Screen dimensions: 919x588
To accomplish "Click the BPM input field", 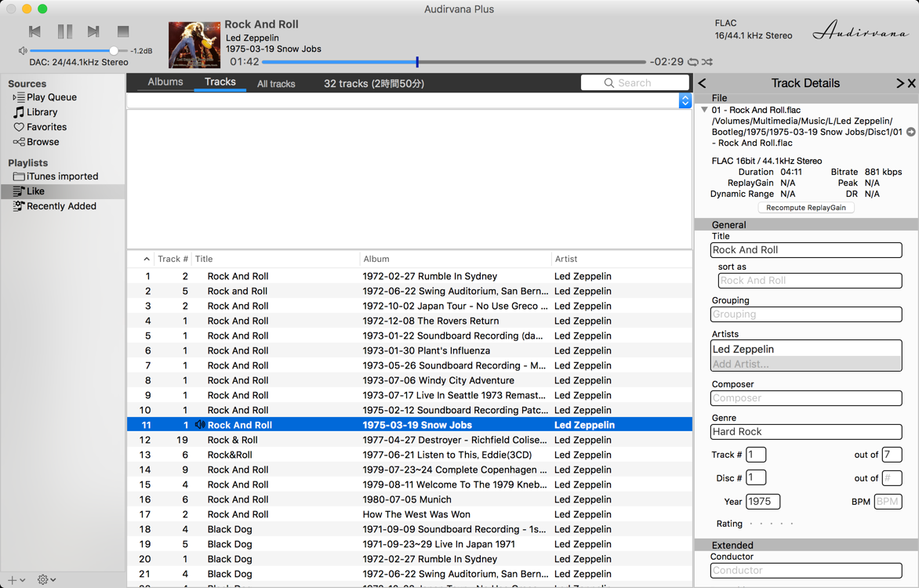I will coord(888,502).
